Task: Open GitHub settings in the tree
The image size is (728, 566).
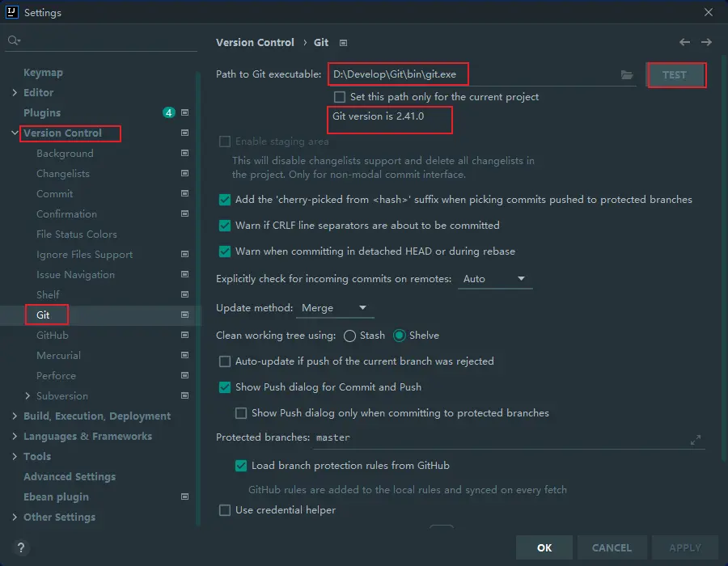Action: [x=53, y=336]
